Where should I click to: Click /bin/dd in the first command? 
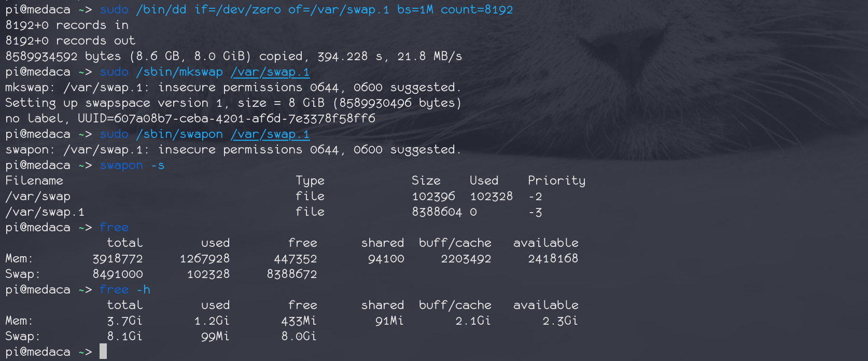pyautogui.click(x=161, y=10)
